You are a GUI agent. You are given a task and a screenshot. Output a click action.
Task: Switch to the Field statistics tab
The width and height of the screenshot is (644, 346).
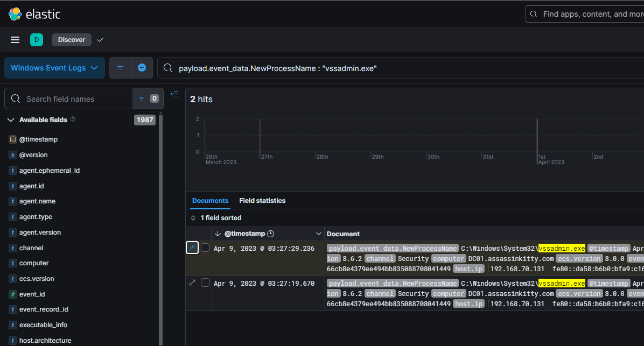tap(262, 201)
